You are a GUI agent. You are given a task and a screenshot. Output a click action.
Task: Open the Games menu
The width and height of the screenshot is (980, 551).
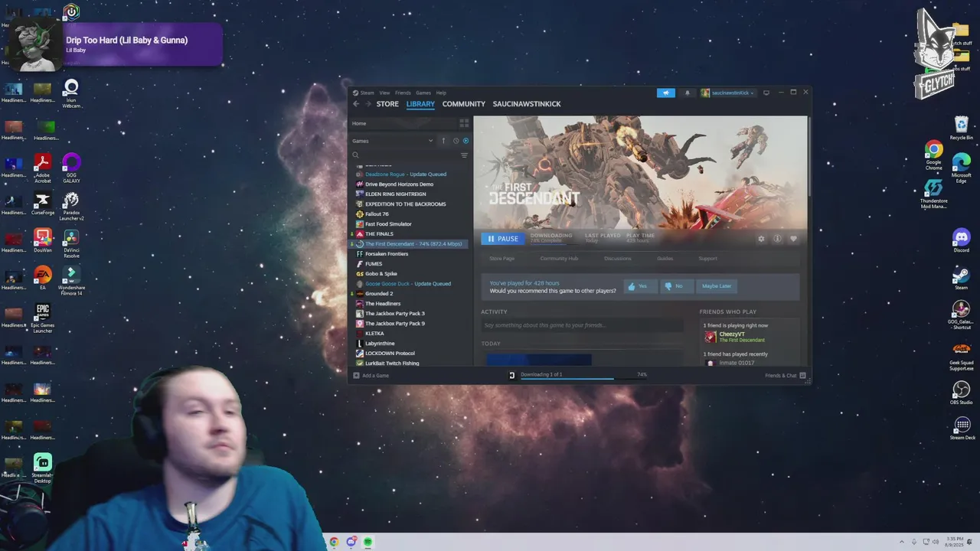click(423, 93)
